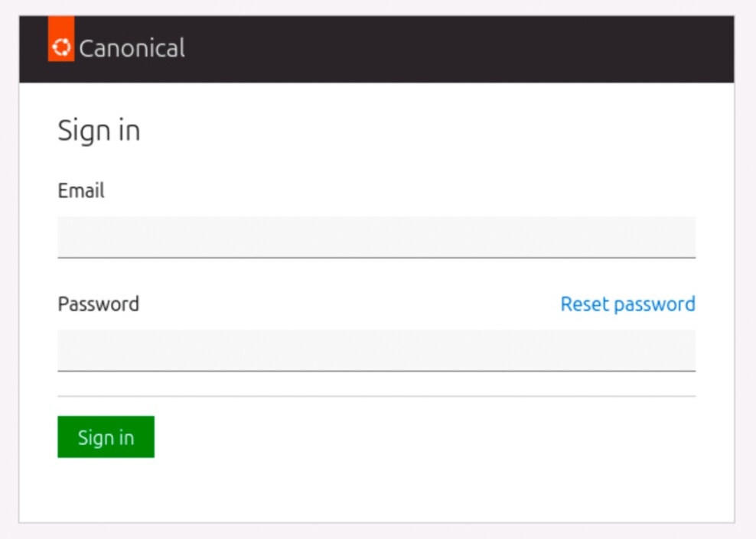The image size is (756, 539).
Task: Click the Sign in page heading
Action: [x=99, y=131]
